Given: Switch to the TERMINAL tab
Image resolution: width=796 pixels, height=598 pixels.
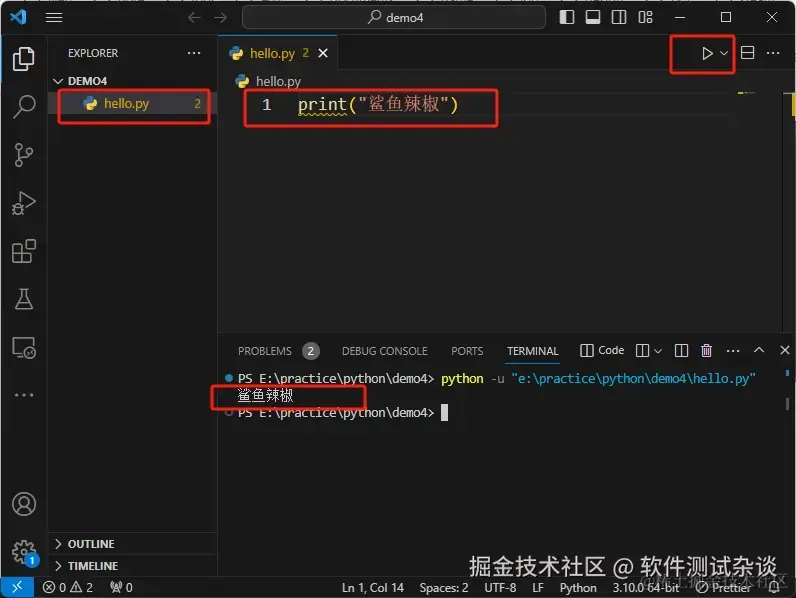Looking at the screenshot, I should point(533,351).
